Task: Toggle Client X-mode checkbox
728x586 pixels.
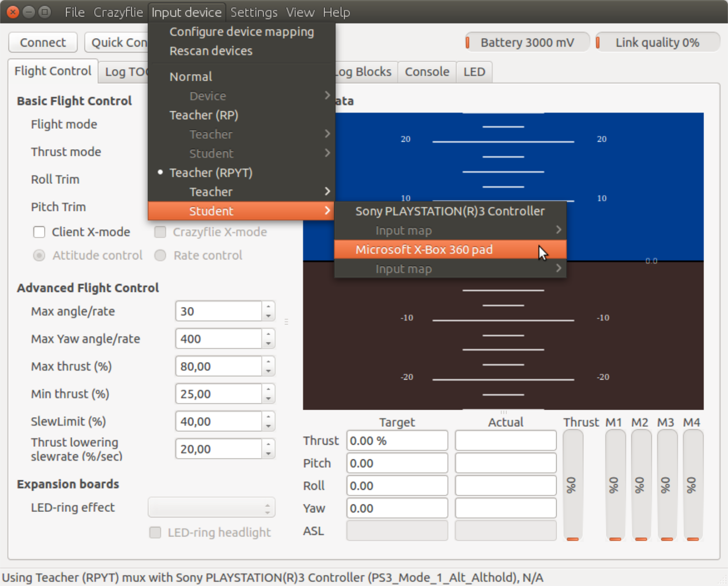Action: [x=39, y=232]
